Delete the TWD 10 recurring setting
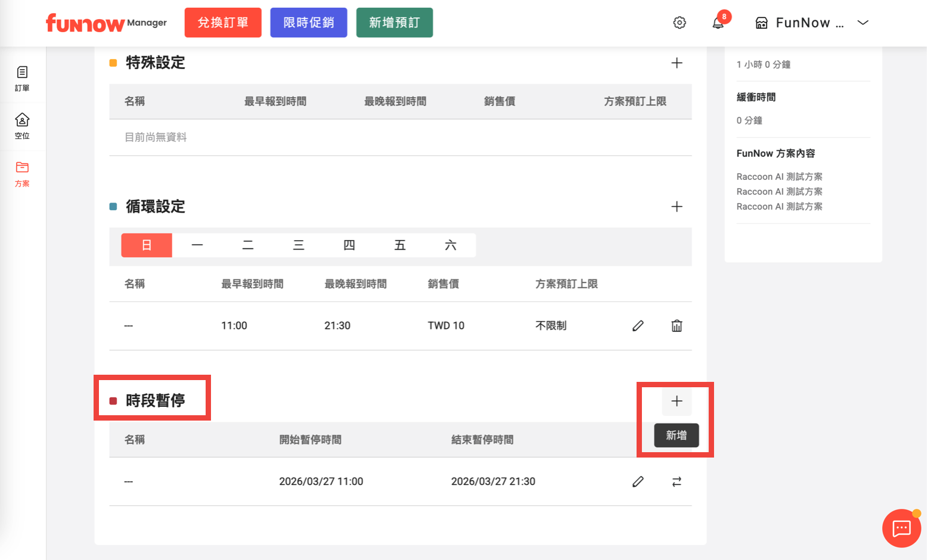Viewport: 931px width, 560px height. [676, 326]
